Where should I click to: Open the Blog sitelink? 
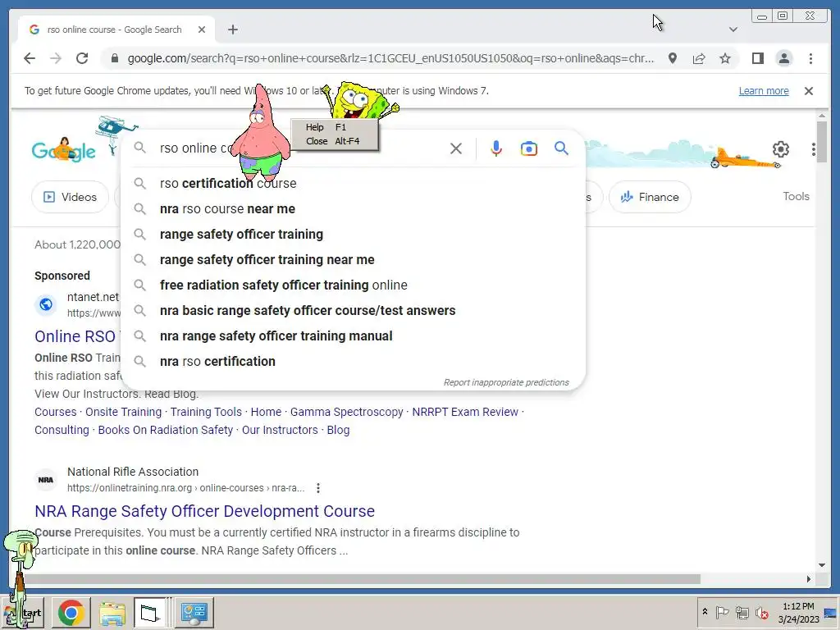pos(338,430)
